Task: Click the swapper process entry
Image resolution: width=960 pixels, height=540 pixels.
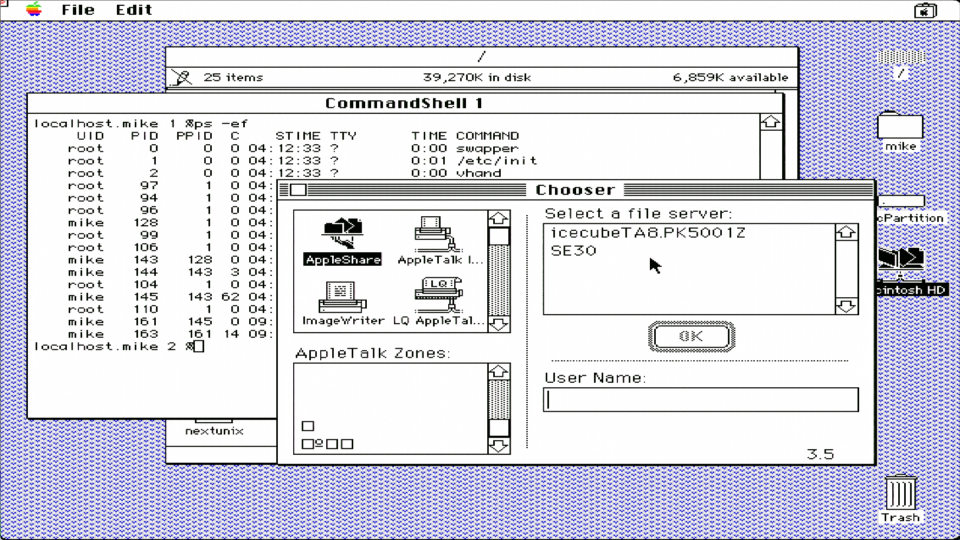Action: [487, 148]
